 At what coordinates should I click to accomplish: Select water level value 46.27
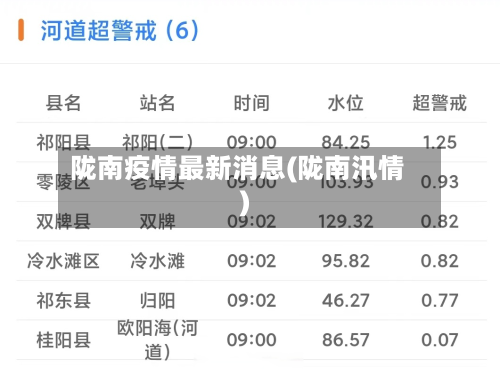(x=346, y=301)
